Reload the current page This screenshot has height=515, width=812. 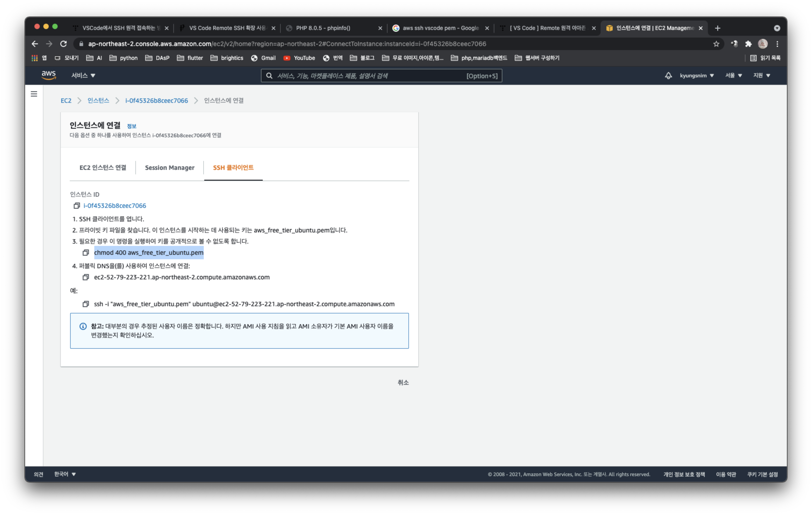coord(63,44)
